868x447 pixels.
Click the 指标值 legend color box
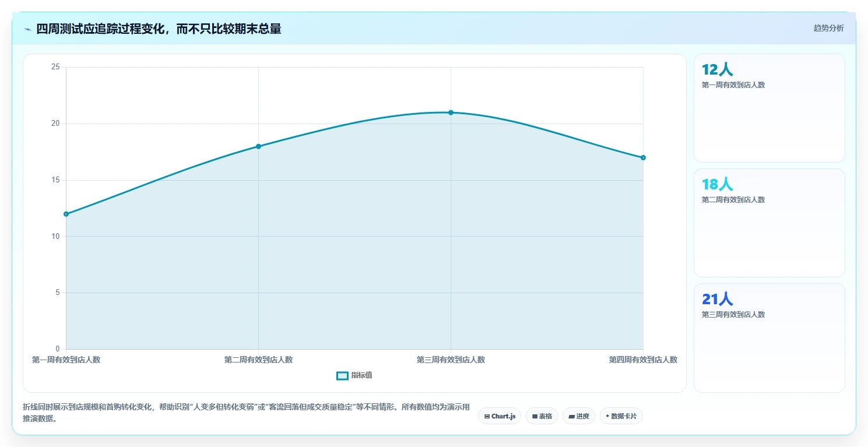point(342,376)
